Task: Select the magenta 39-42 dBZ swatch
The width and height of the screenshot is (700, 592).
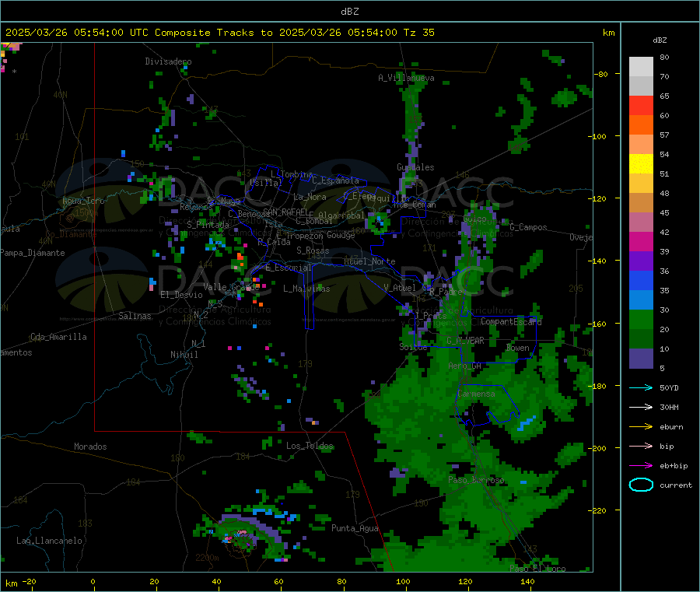Action: pyautogui.click(x=641, y=241)
